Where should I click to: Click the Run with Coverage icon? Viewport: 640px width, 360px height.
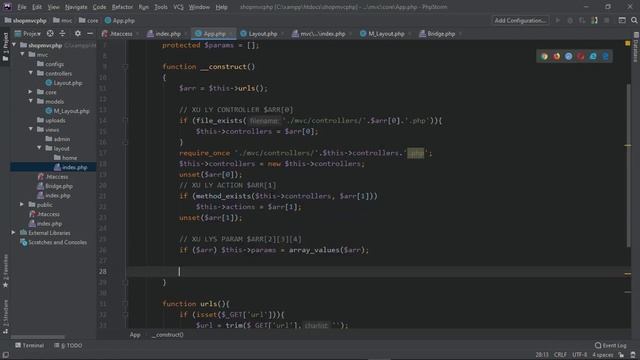click(582, 20)
